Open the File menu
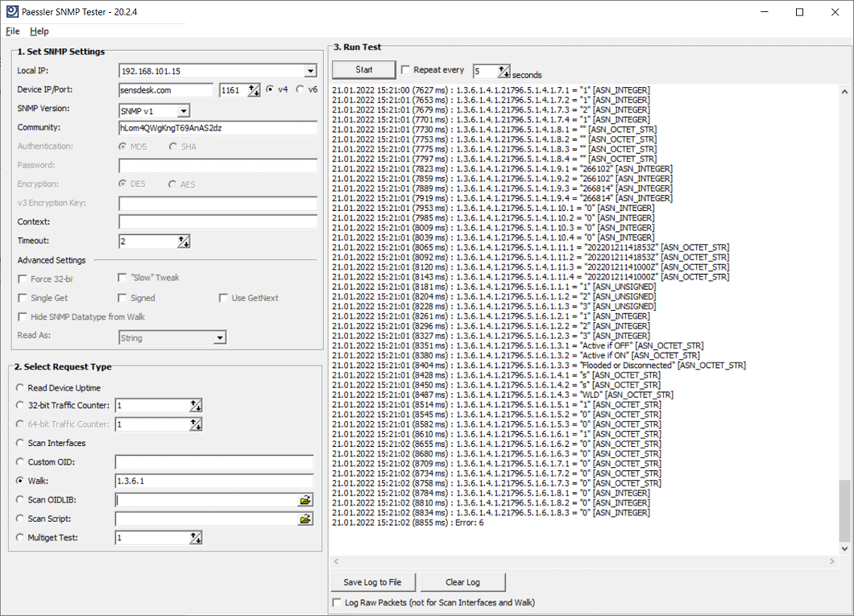 (x=13, y=31)
